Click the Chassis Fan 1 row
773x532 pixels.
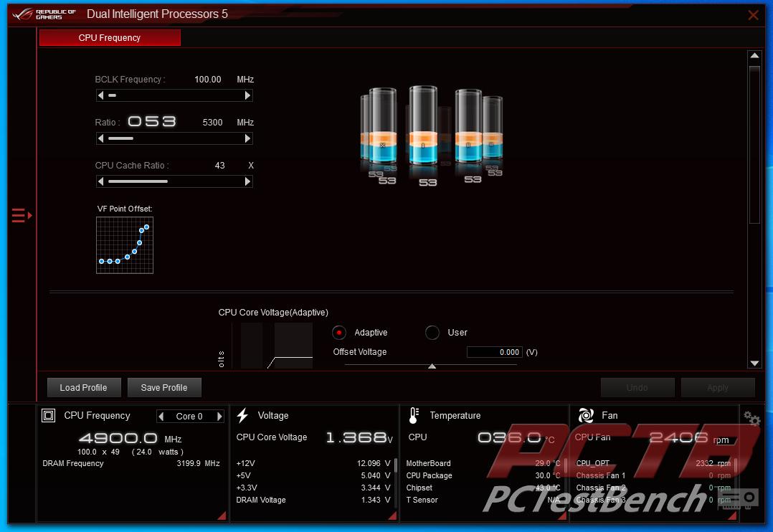tap(653, 476)
